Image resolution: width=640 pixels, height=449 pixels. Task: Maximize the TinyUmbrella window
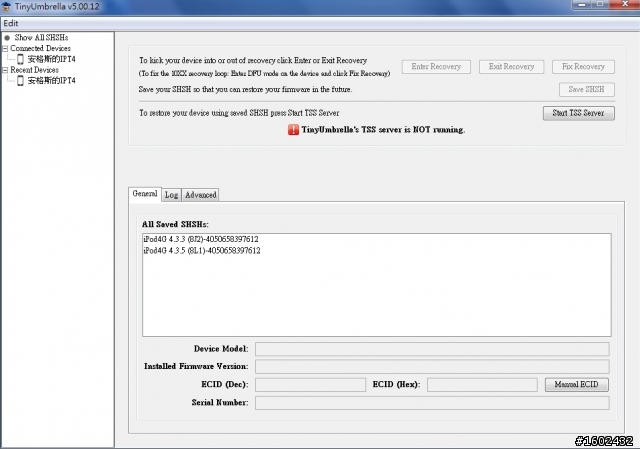point(600,4)
